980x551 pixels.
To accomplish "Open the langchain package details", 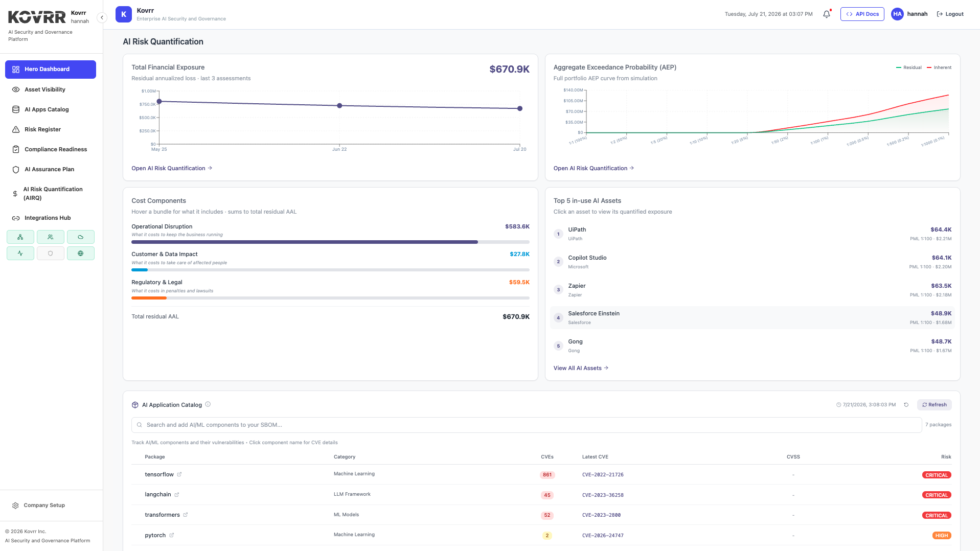I will (x=158, y=494).
